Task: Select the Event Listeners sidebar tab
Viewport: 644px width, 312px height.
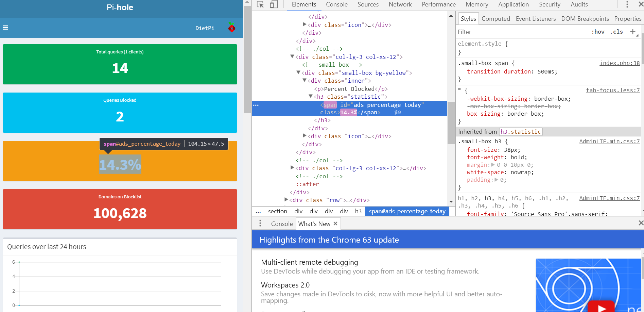Action: click(536, 19)
